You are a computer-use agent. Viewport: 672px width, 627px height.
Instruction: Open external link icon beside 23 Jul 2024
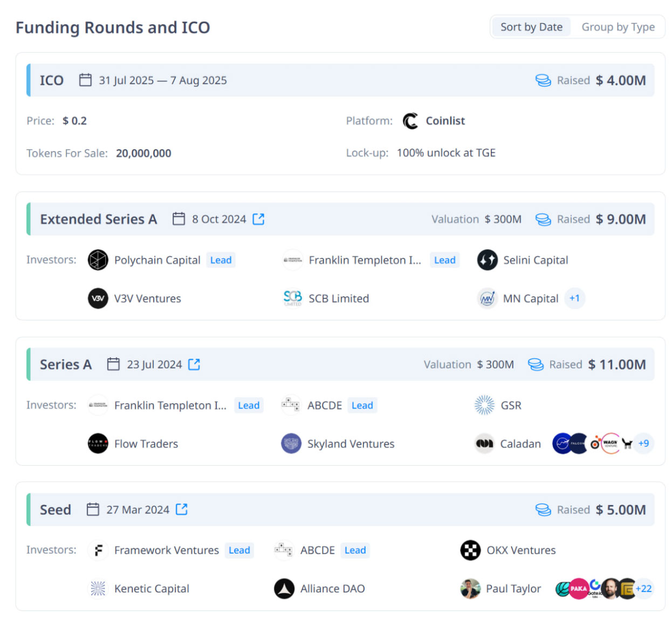point(194,364)
